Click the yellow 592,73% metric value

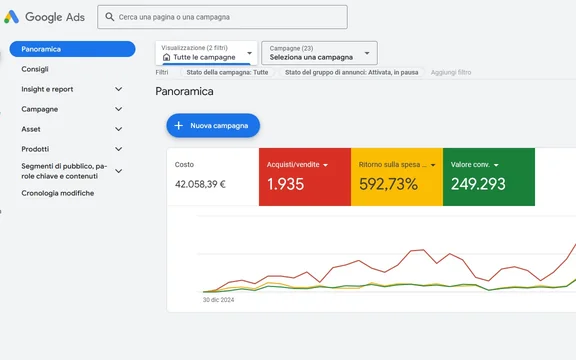point(388,184)
